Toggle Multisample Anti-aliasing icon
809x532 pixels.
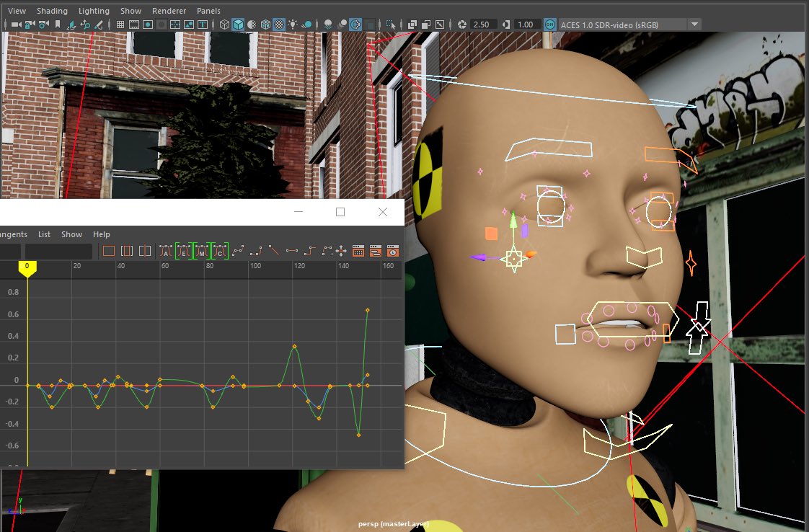(355, 25)
